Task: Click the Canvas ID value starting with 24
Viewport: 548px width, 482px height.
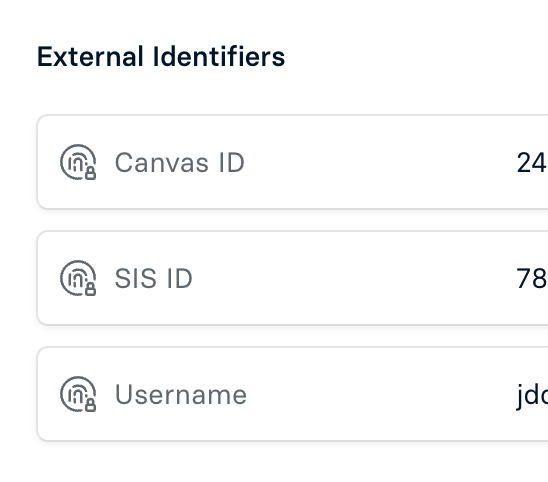Action: pos(532,163)
